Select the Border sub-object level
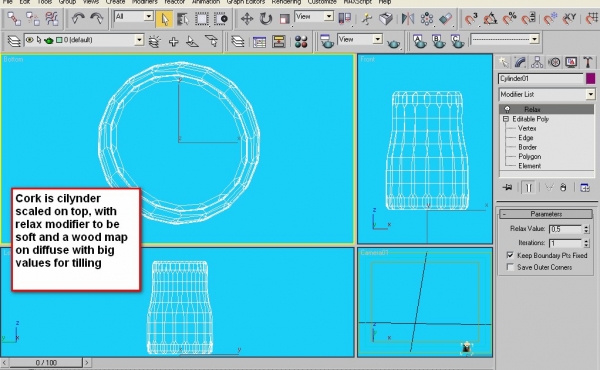 pyautogui.click(x=527, y=147)
